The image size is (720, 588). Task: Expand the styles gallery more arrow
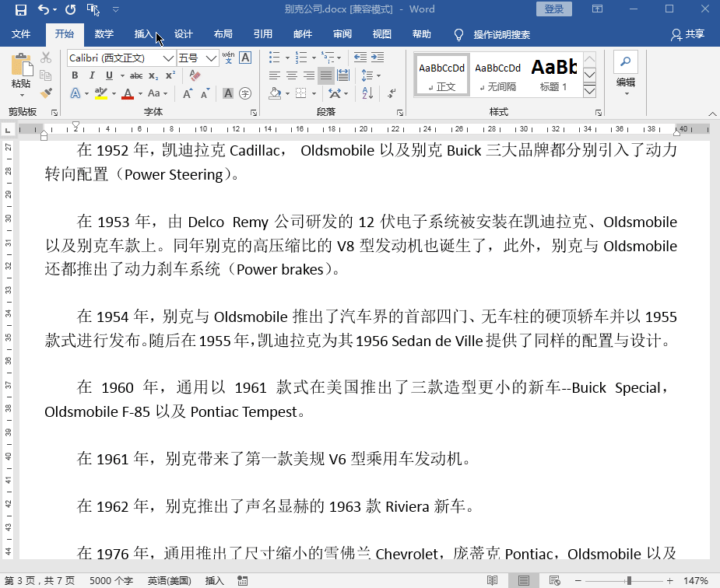tap(589, 91)
